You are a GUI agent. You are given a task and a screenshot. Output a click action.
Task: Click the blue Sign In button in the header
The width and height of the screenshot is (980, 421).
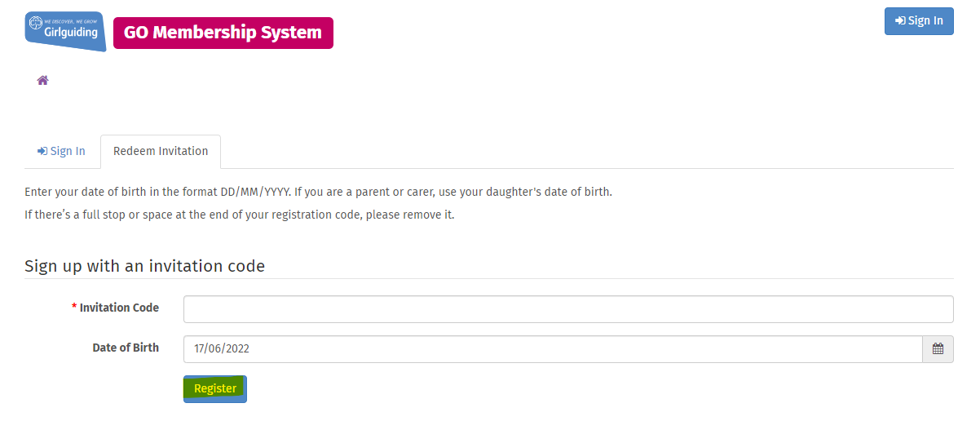pos(919,21)
